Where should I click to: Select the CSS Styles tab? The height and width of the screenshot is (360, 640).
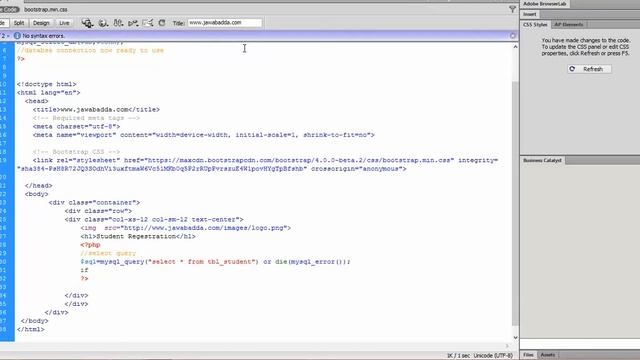coord(535,24)
